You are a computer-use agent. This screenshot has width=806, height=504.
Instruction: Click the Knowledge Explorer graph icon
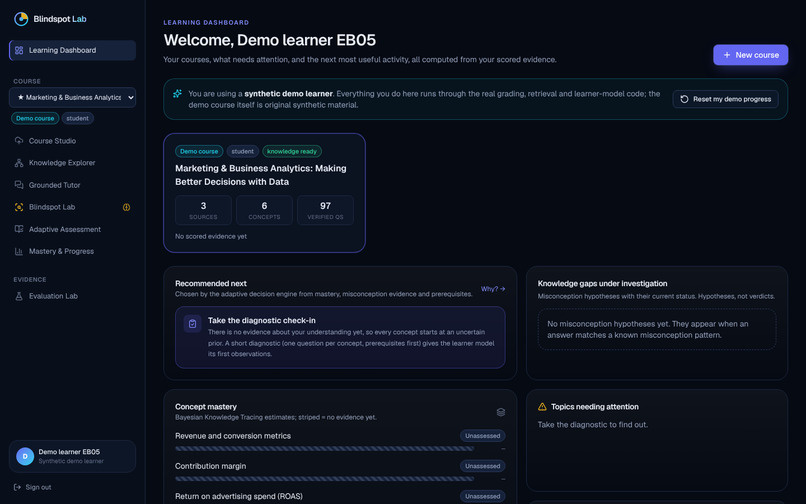coord(19,163)
